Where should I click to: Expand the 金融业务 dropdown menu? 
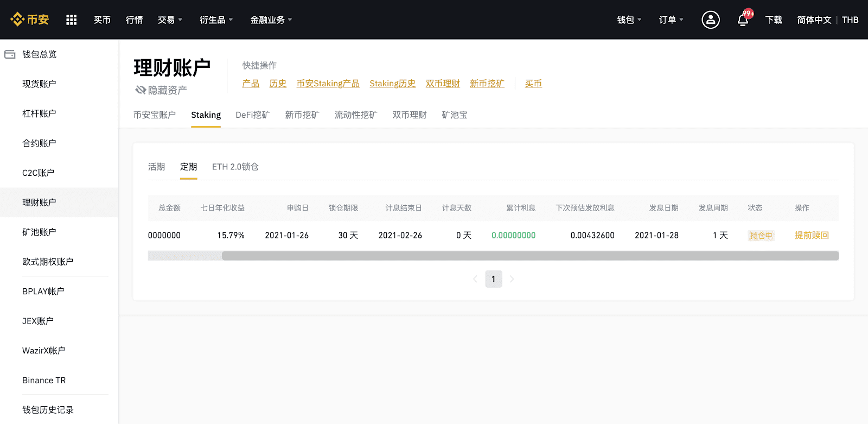[271, 20]
